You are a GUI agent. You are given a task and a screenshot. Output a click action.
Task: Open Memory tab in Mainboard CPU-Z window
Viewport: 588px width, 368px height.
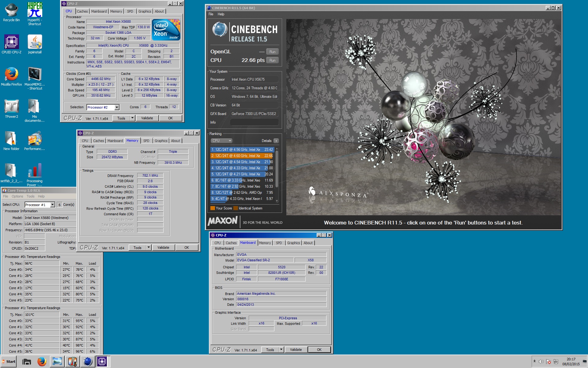pyautogui.click(x=265, y=243)
